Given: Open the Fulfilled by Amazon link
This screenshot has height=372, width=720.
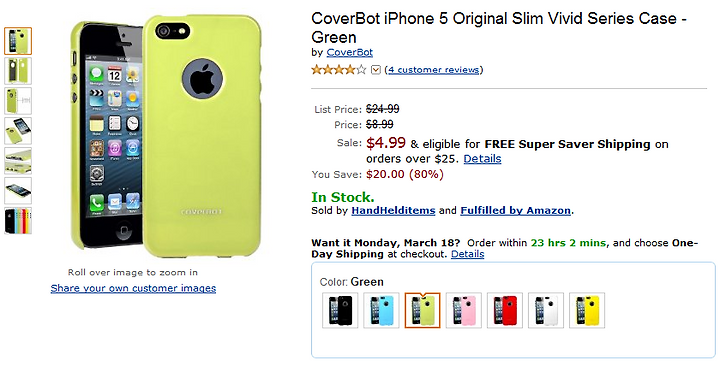Looking at the screenshot, I should coord(516,211).
